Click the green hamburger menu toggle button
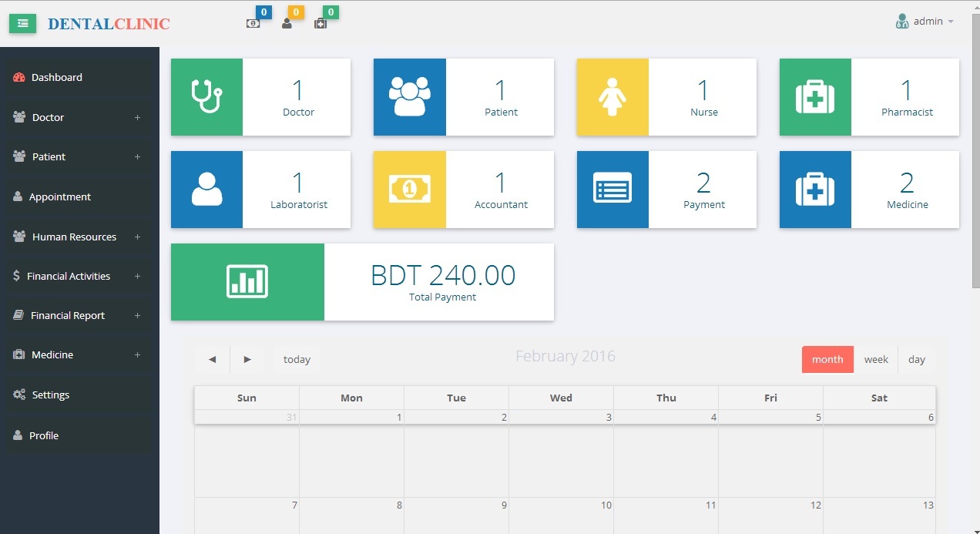 coord(22,24)
